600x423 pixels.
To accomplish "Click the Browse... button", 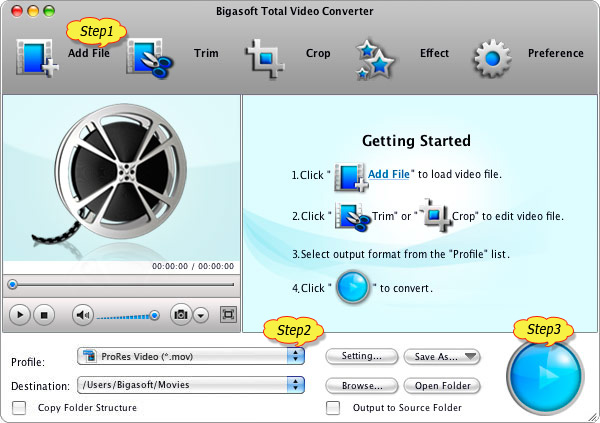I will tap(362, 385).
